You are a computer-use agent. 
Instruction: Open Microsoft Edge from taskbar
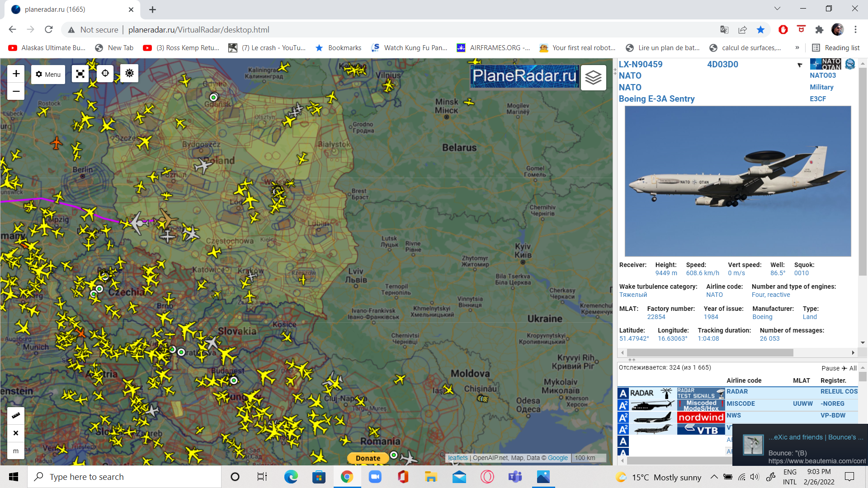(x=291, y=477)
